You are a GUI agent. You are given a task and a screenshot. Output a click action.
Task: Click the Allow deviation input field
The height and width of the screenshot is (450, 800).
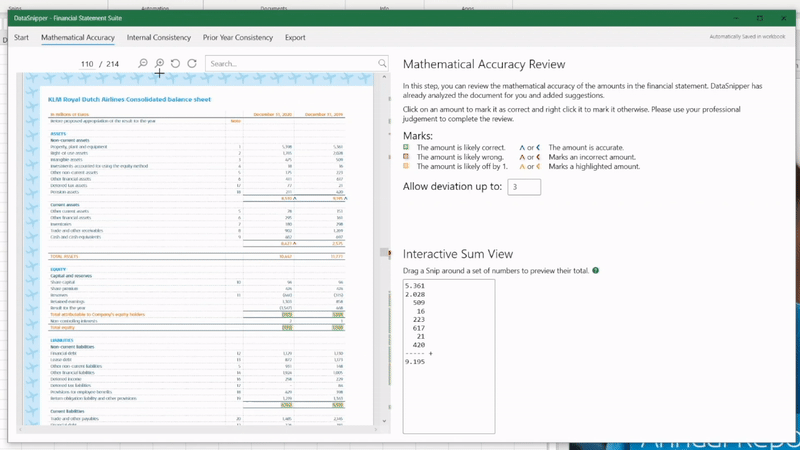pos(524,187)
